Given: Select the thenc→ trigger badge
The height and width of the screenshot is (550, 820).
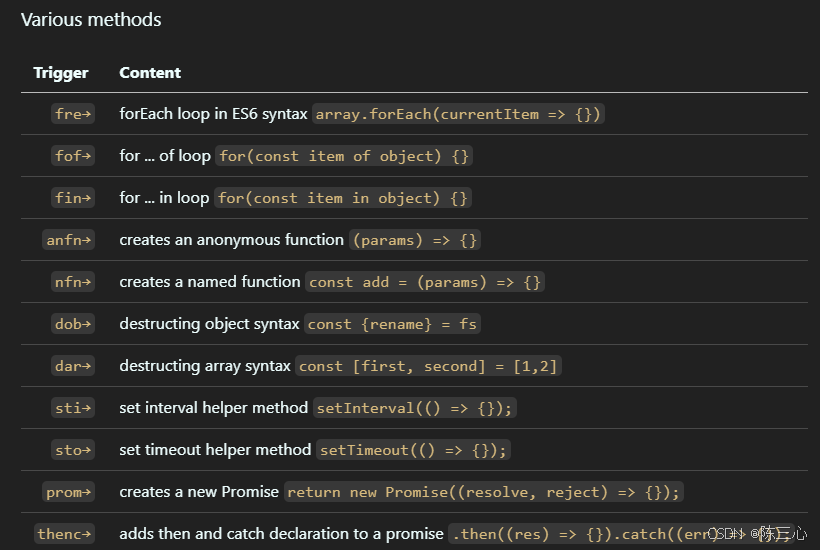Looking at the screenshot, I should pos(65,534).
